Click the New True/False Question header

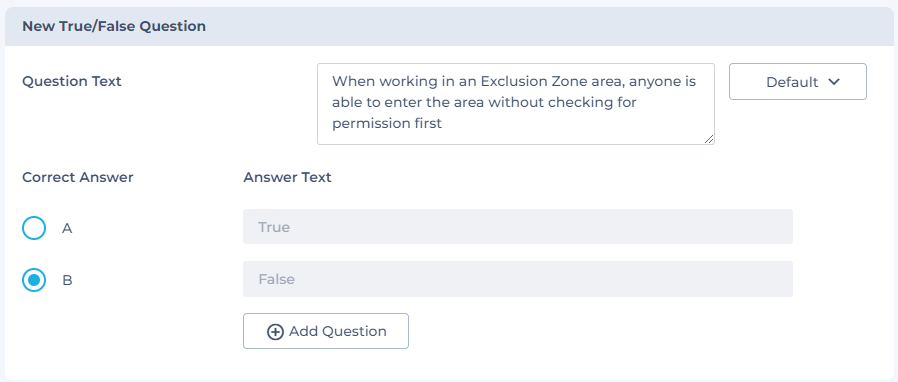tap(114, 26)
